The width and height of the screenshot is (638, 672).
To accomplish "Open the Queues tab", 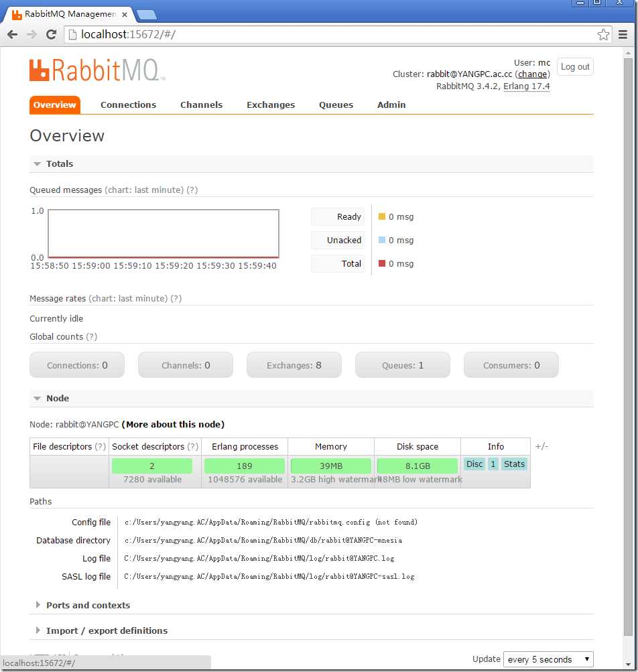I will click(x=336, y=105).
